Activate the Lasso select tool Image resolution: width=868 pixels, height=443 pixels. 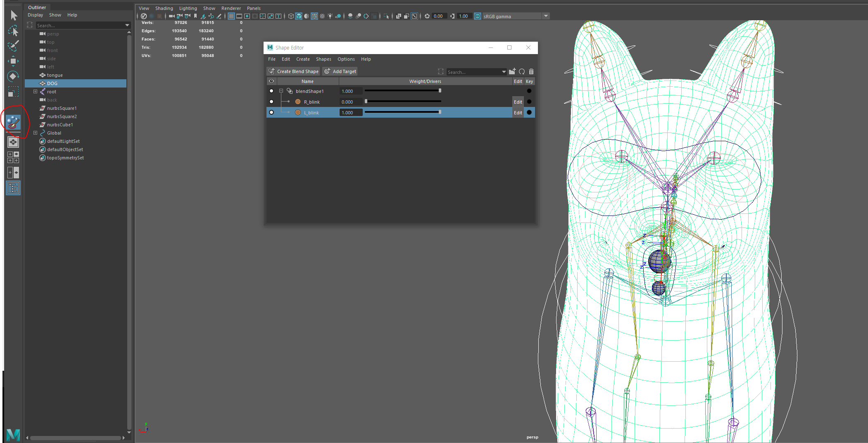pos(14,31)
